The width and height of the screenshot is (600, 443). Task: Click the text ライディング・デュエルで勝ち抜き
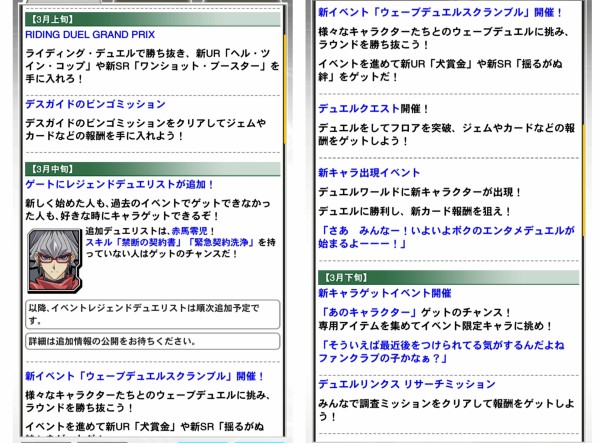coord(152,66)
